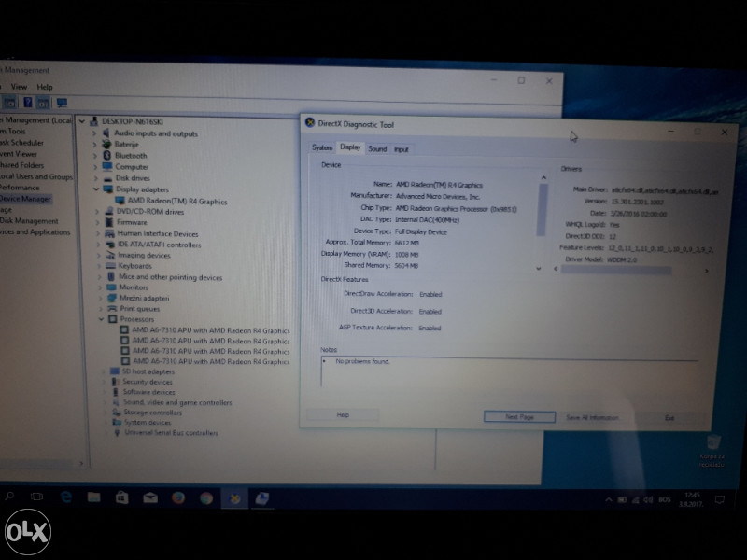The height and width of the screenshot is (560, 747).
Task: Expand Audio inputs and outputs node
Action: (94, 133)
